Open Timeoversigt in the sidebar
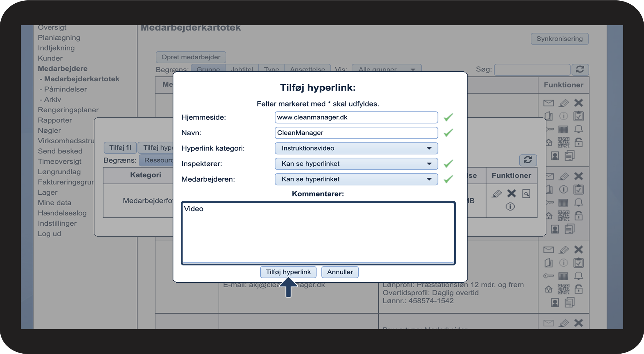644x354 pixels. (60, 162)
